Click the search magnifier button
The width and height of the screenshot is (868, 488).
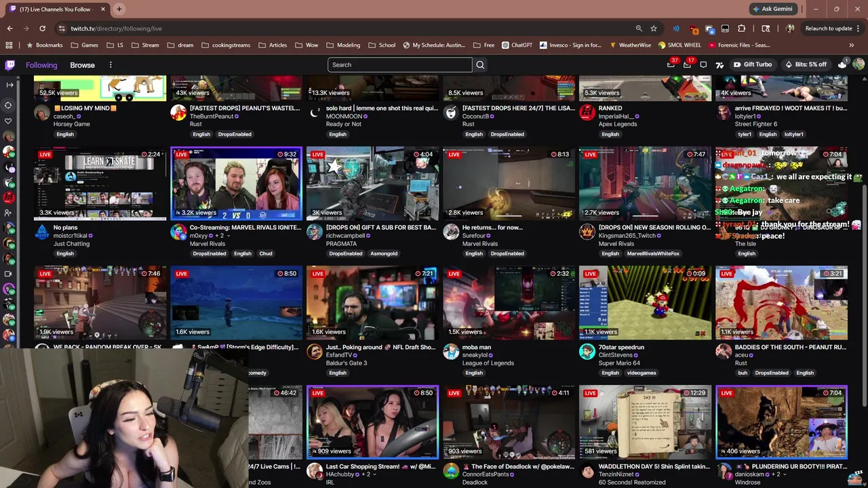click(480, 64)
